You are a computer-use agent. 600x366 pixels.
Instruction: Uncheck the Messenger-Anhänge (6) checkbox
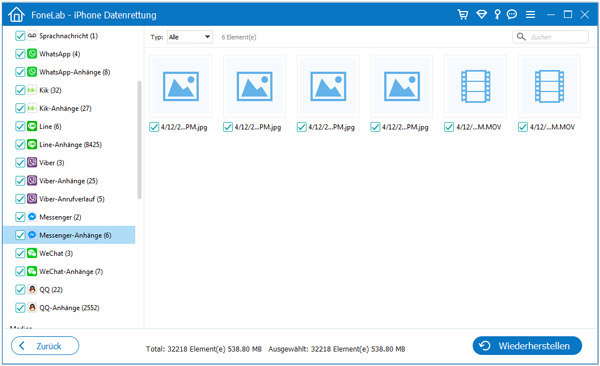point(20,235)
